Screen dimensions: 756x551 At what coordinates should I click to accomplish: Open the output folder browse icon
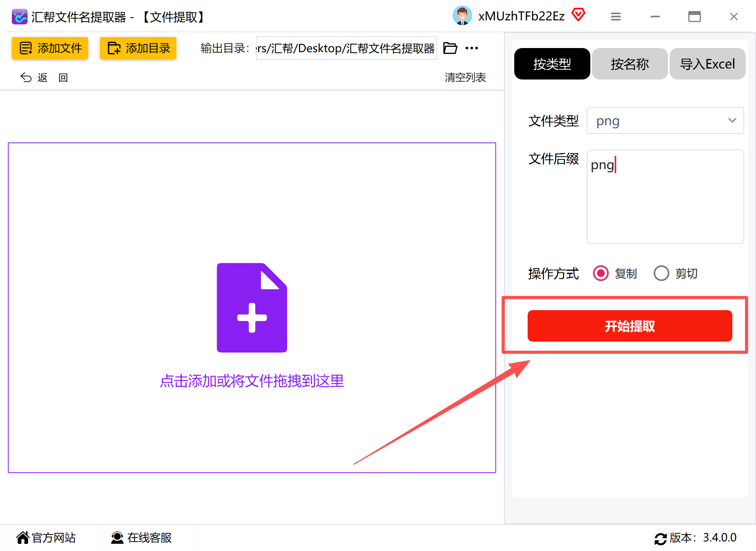450,48
